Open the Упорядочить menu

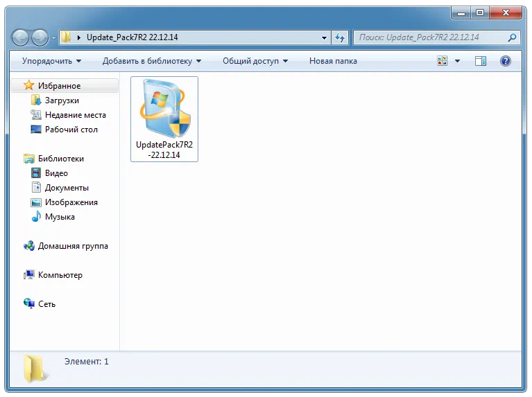point(51,61)
